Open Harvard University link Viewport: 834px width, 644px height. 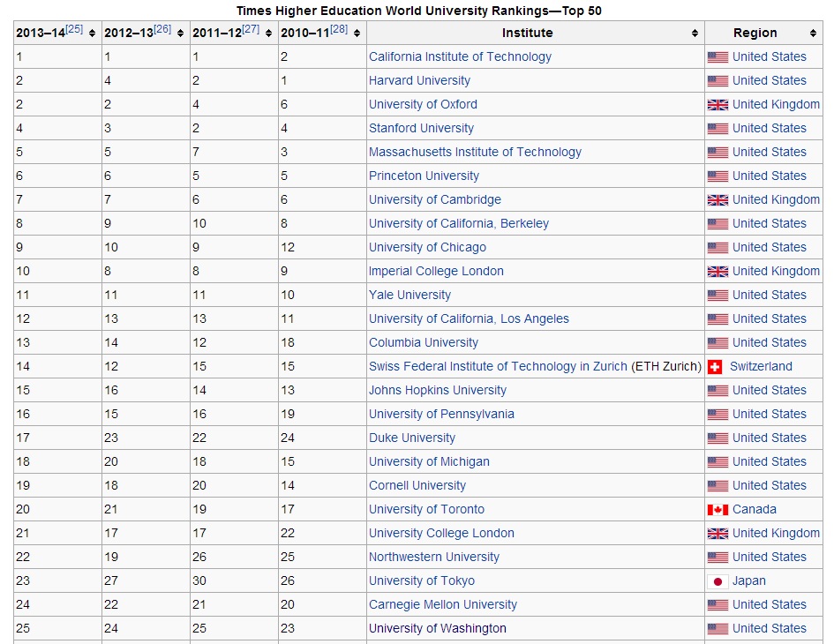[x=420, y=80]
